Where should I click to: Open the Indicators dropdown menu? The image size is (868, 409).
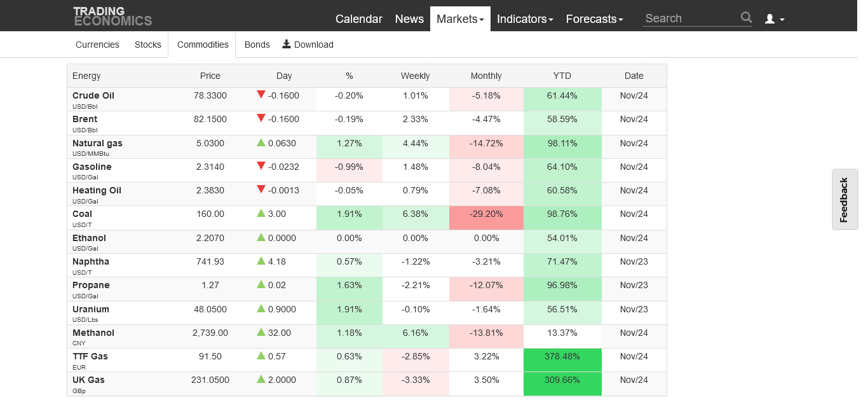coord(524,19)
